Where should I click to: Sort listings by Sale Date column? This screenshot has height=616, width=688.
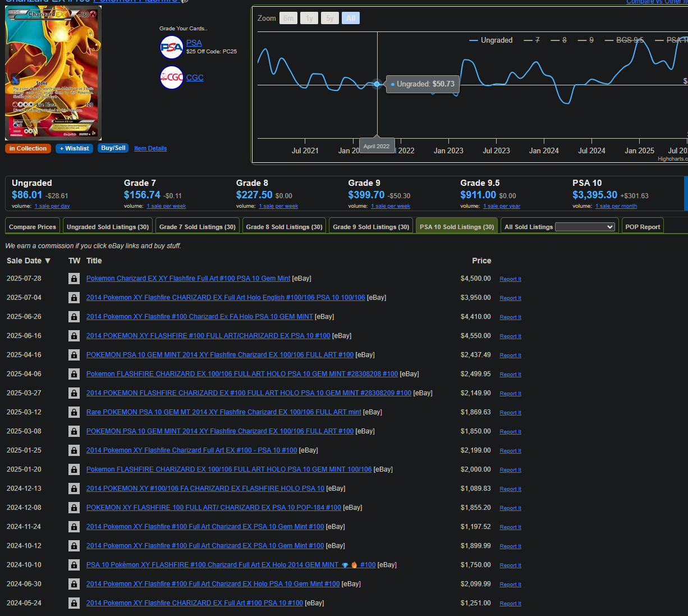tap(28, 261)
